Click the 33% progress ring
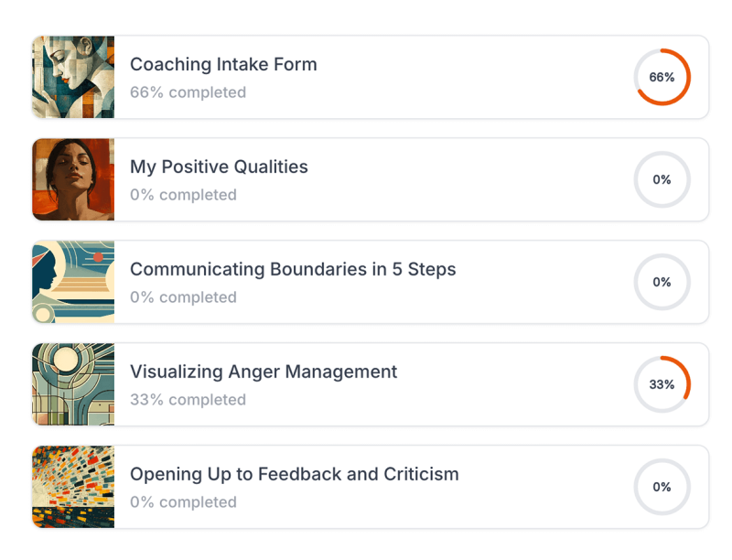 662,385
